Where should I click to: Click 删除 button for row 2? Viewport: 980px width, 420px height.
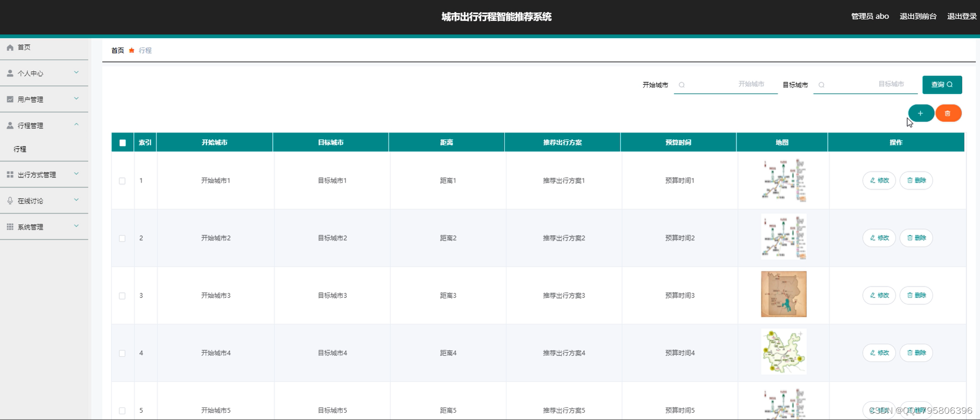916,238
